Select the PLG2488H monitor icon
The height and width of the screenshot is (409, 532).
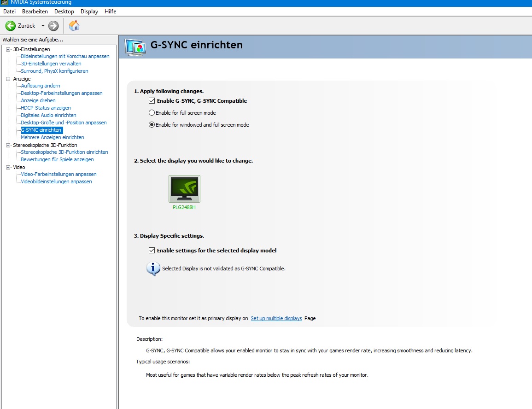click(x=184, y=188)
